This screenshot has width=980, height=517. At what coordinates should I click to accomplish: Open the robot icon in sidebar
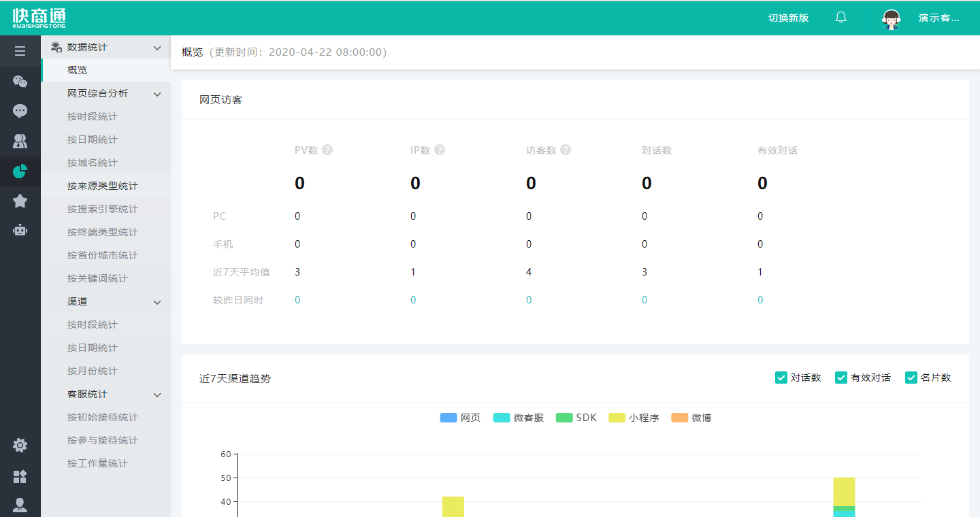tap(20, 230)
